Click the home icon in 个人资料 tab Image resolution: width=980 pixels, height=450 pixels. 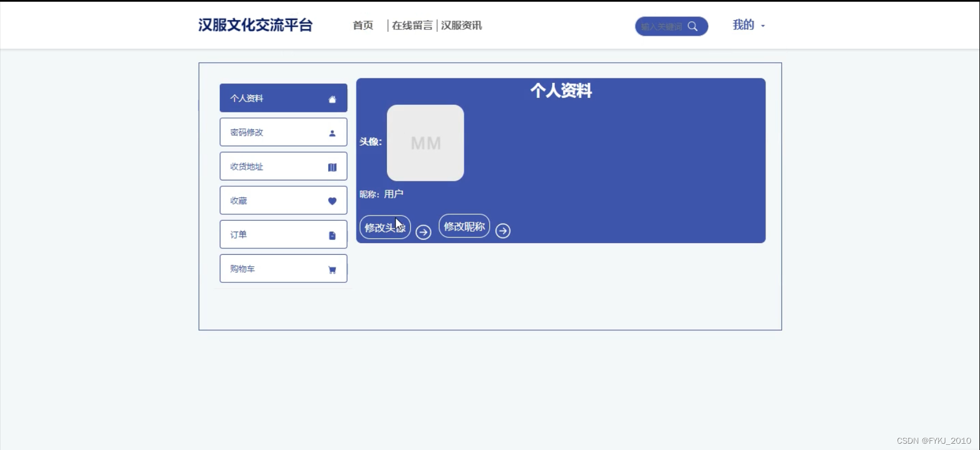point(332,99)
